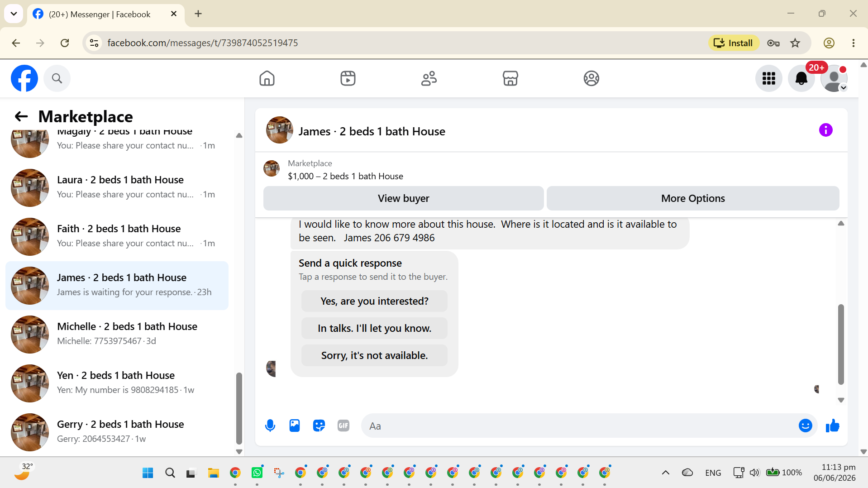This screenshot has height=488, width=868.
Task: Choose a sticker icon
Action: 319,426
